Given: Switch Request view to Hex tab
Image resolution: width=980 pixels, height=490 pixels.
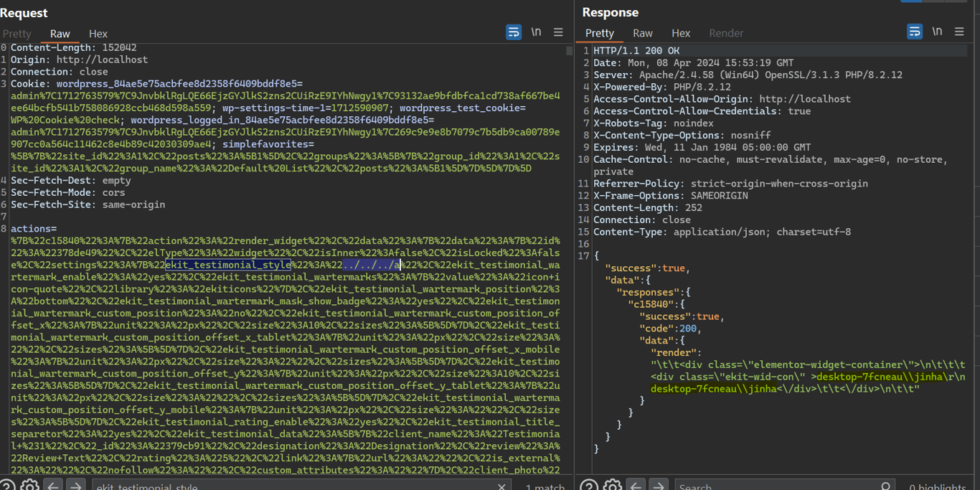Looking at the screenshot, I should point(98,34).
